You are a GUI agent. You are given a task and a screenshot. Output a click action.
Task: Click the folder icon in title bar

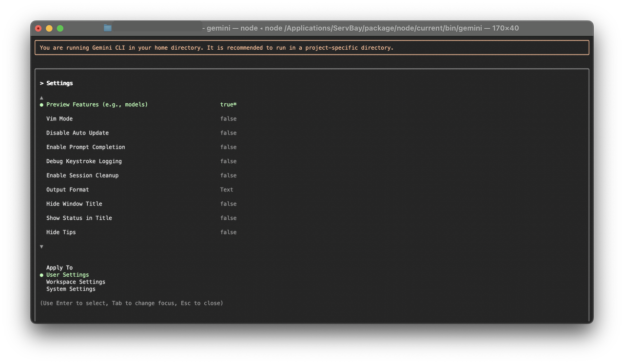pos(107,28)
